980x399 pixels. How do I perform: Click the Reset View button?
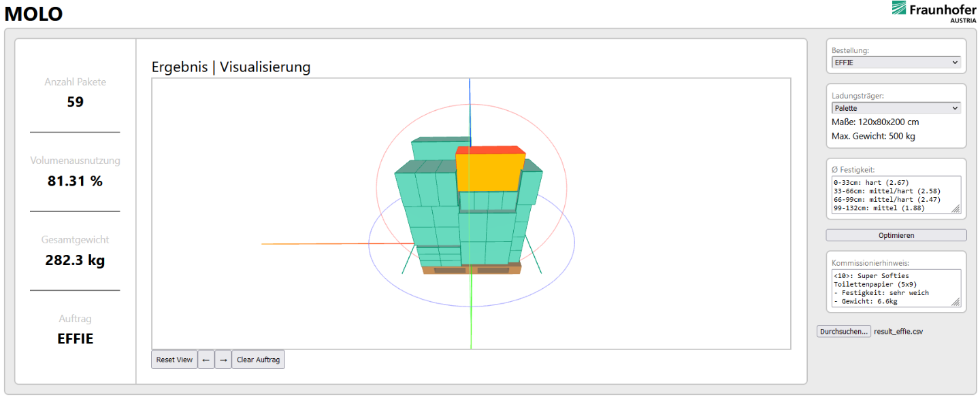point(174,360)
